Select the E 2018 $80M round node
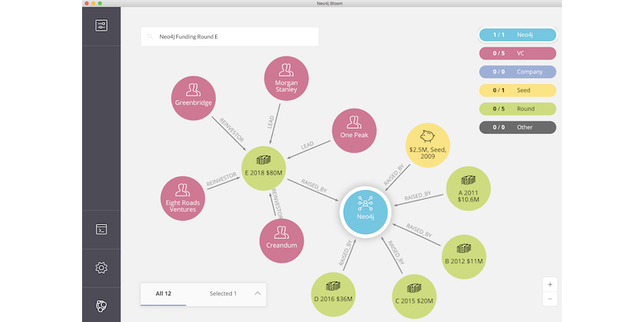The width and height of the screenshot is (644, 322). pos(264,168)
